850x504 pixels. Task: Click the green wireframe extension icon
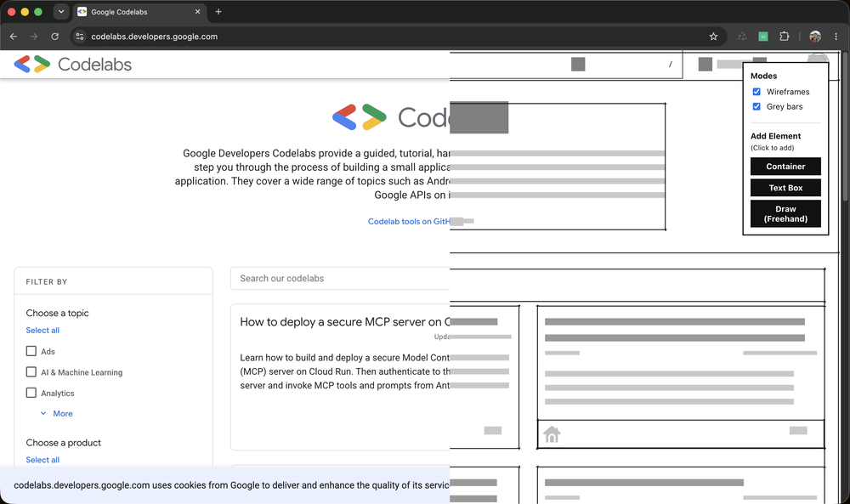click(763, 37)
